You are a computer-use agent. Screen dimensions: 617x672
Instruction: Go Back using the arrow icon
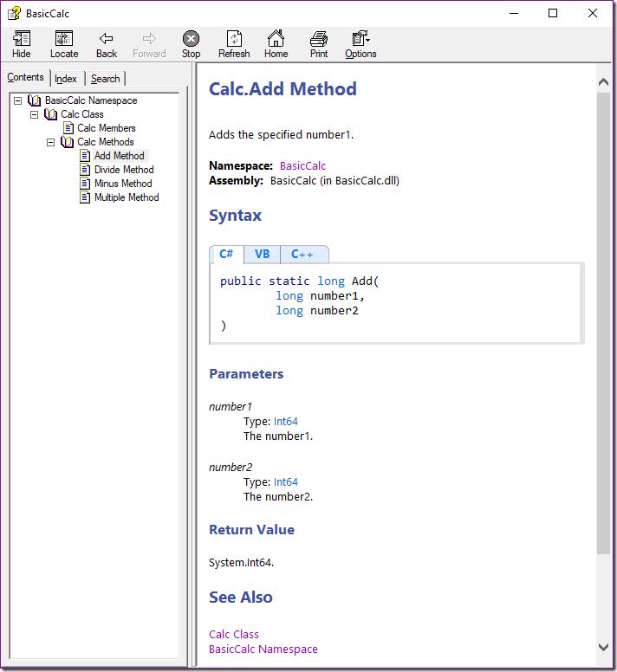[x=106, y=39]
